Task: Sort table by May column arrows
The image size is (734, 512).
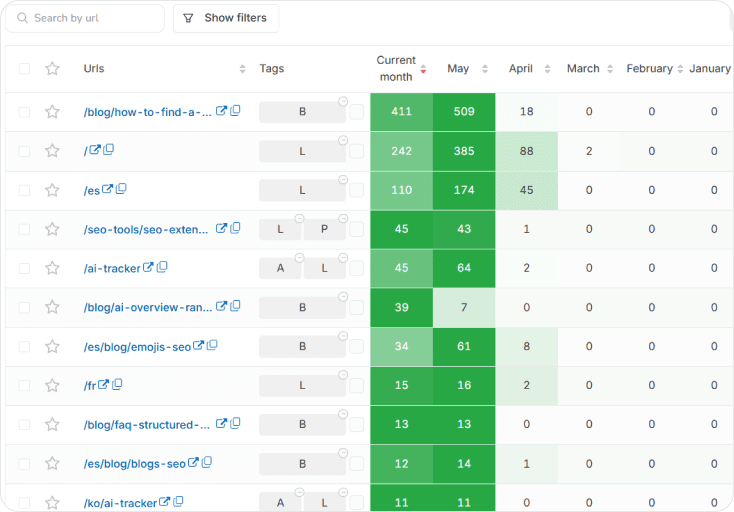Action: click(485, 69)
